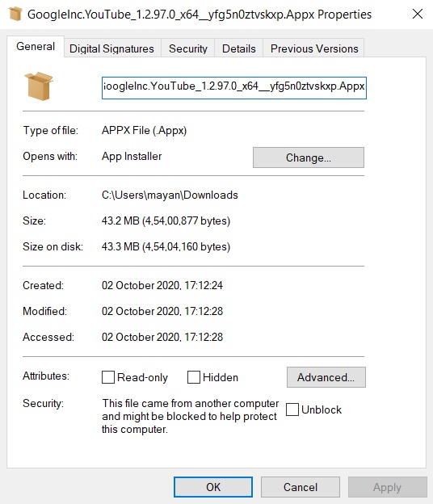This screenshot has width=433, height=504.
Task: Tick the Hidden attribute checkbox
Action: pos(194,377)
